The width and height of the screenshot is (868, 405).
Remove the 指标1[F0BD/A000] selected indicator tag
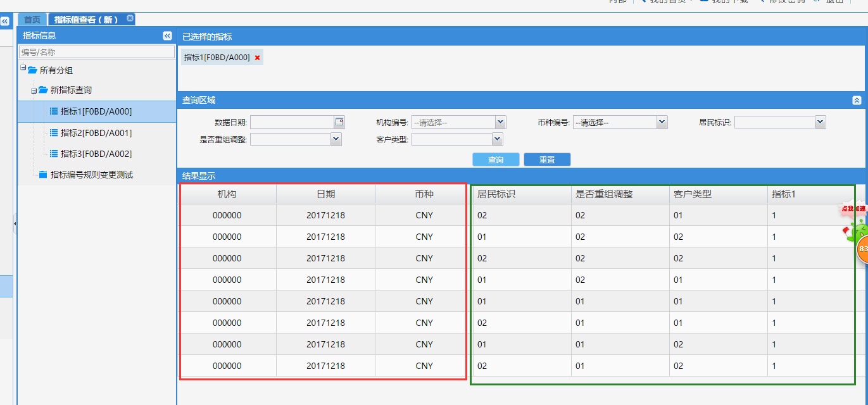257,56
